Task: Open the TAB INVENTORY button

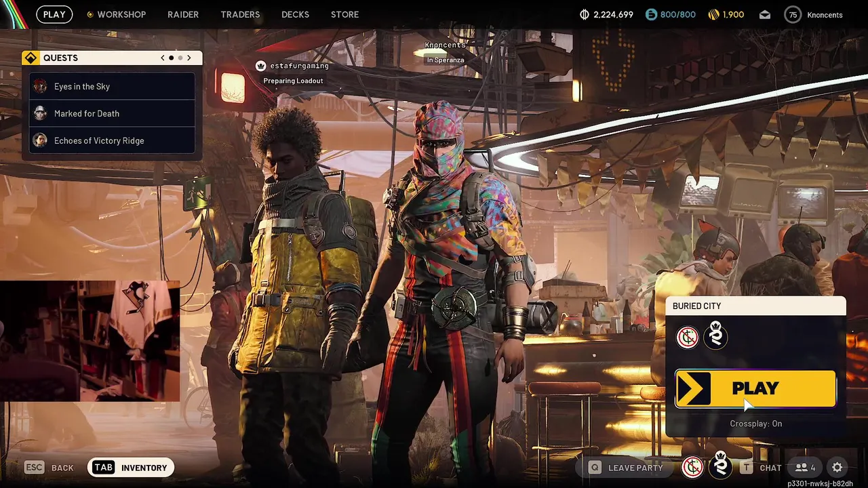Action: point(131,468)
